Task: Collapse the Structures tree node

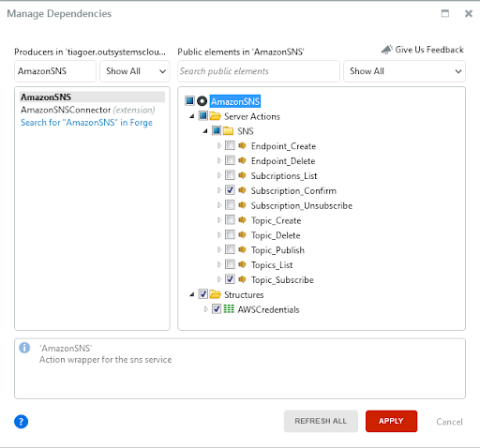Action: point(192,294)
